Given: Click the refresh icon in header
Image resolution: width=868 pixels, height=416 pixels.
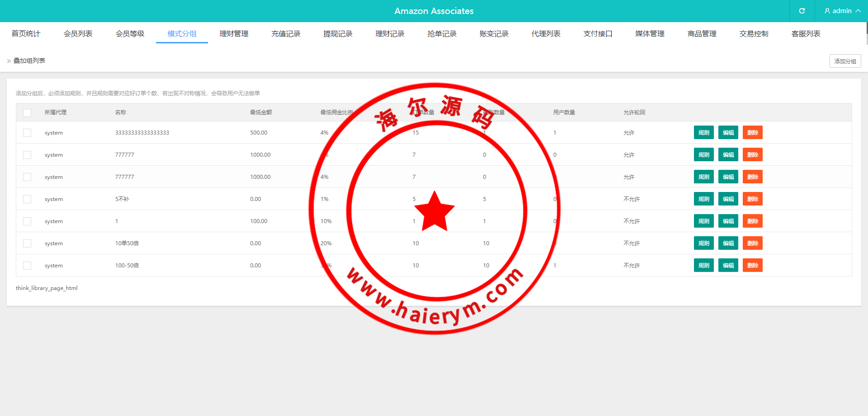Looking at the screenshot, I should pos(802,11).
